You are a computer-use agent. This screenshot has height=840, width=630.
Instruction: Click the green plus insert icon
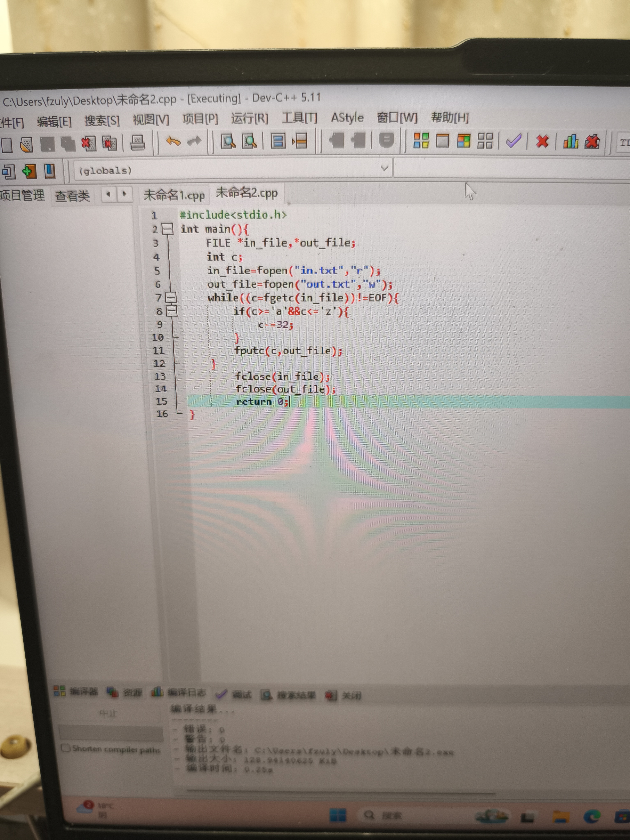tap(29, 171)
